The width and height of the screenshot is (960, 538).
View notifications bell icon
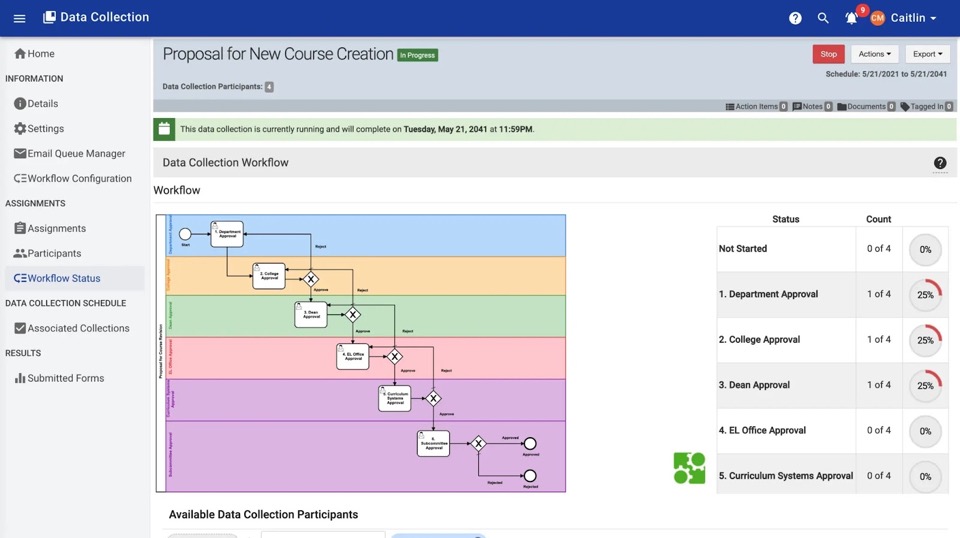click(851, 18)
